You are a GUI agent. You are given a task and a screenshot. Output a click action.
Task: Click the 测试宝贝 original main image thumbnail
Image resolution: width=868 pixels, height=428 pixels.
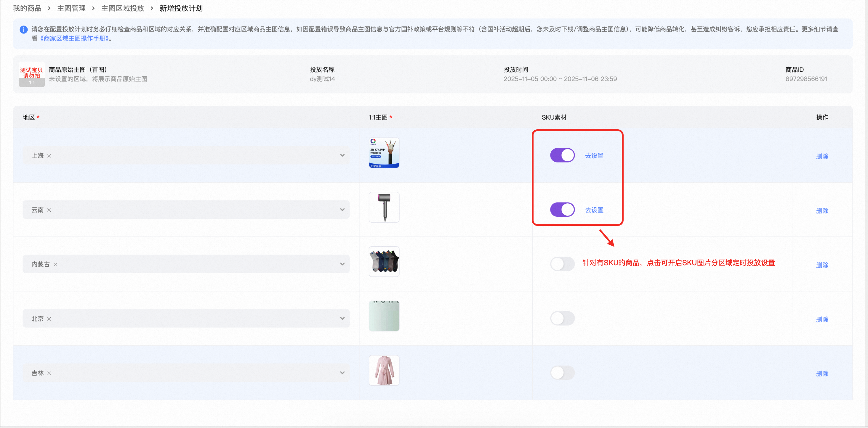[32, 74]
